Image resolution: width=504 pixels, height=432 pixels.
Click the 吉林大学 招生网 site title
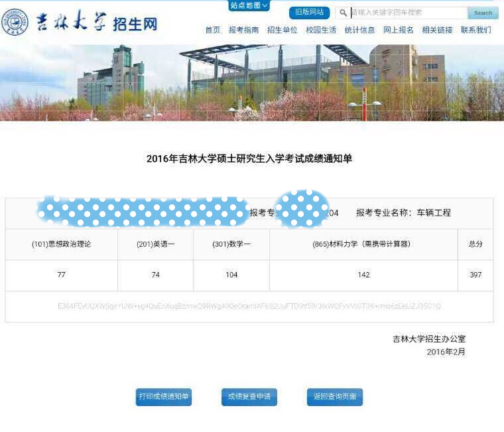(96, 22)
